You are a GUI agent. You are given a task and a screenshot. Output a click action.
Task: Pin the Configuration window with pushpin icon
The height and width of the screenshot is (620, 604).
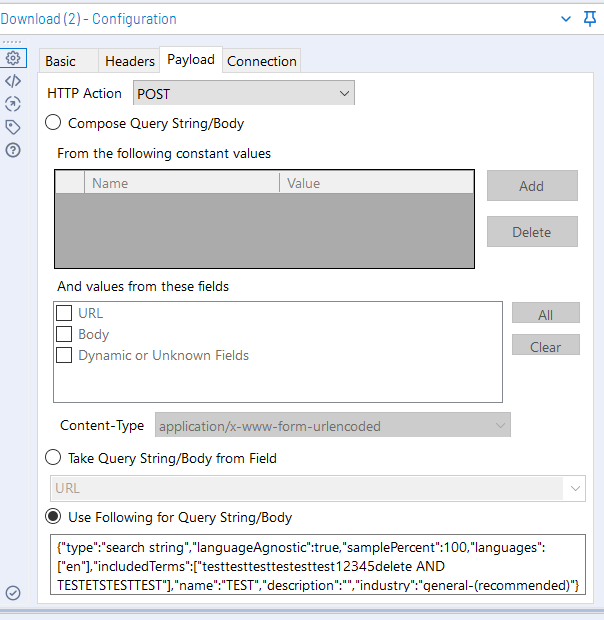(x=590, y=18)
